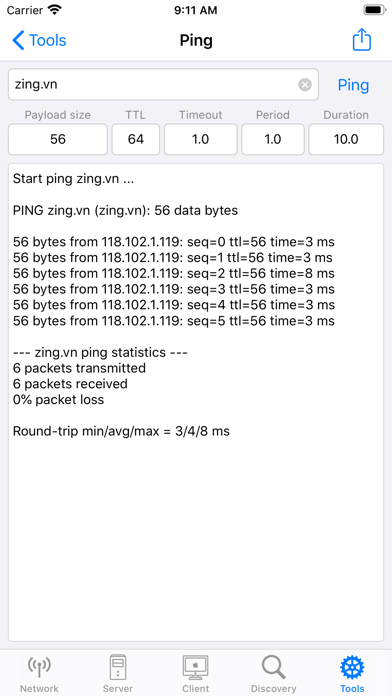Edit the host address zing.vn field
392x696 pixels.
[163, 84]
